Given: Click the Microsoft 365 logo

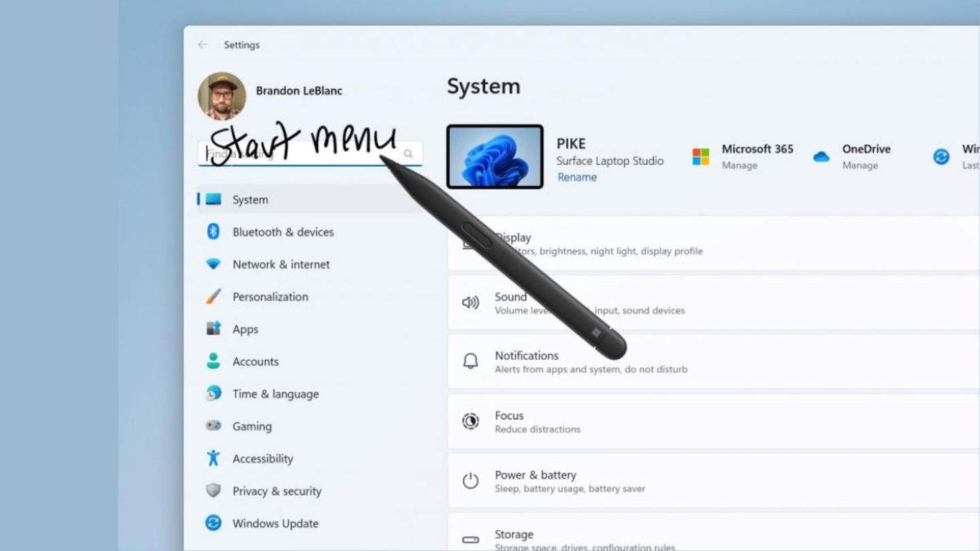Looking at the screenshot, I should 700,156.
